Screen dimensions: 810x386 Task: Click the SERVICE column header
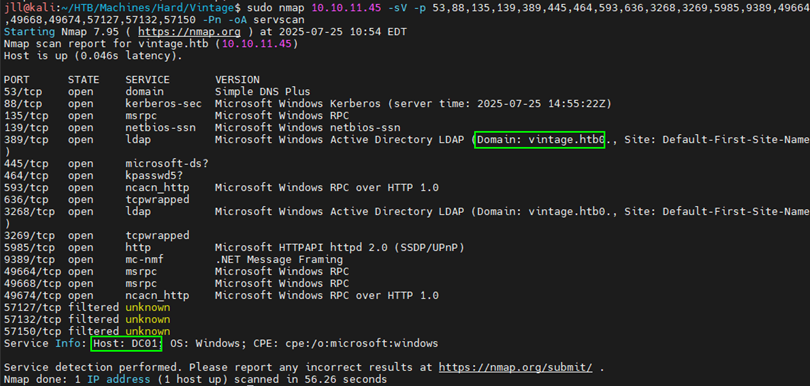pyautogui.click(x=148, y=80)
